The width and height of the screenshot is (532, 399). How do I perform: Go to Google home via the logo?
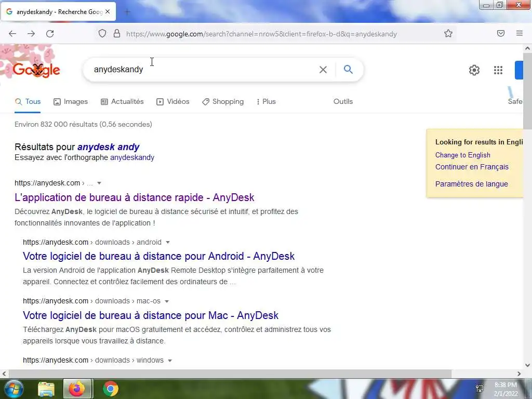click(36, 70)
